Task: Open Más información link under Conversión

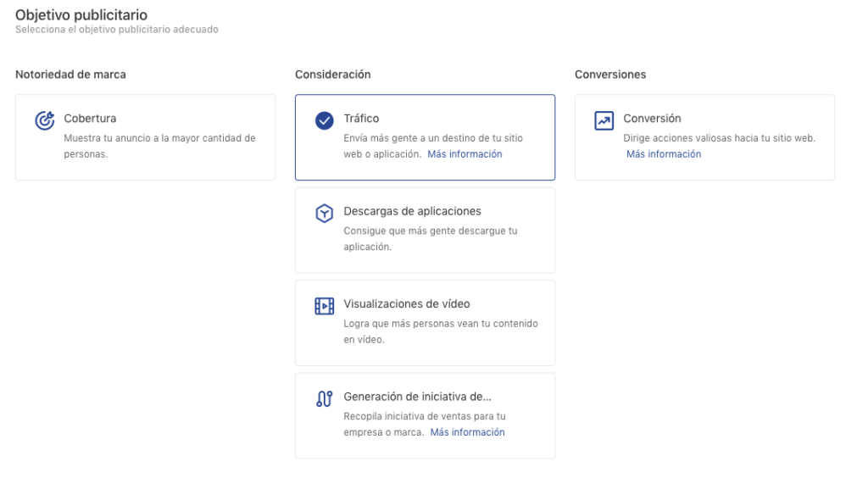Action: (664, 153)
